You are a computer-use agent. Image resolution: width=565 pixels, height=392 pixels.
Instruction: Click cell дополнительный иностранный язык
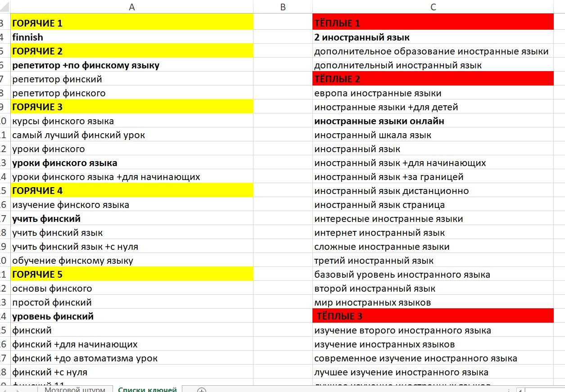pyautogui.click(x=433, y=65)
